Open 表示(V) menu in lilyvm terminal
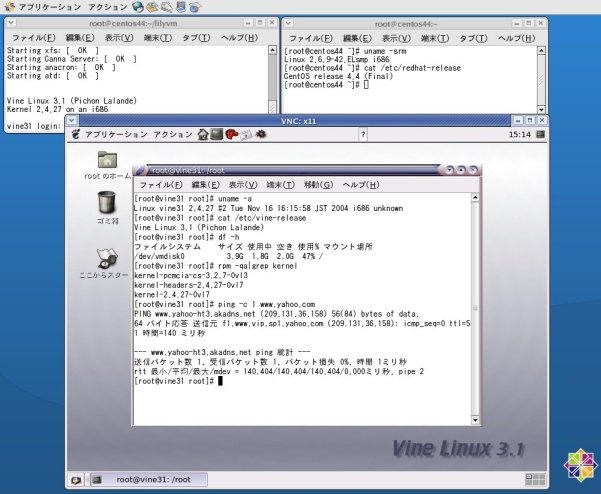 119,38
